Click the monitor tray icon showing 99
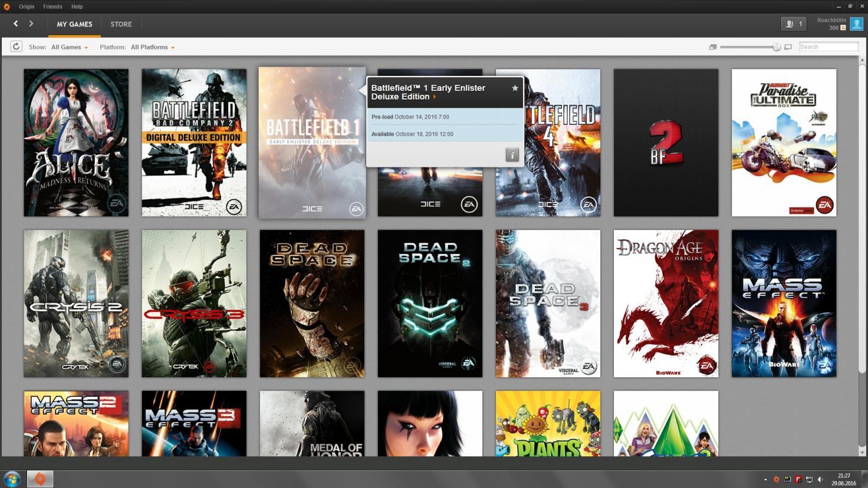The image size is (868, 488). pyautogui.click(x=787, y=480)
